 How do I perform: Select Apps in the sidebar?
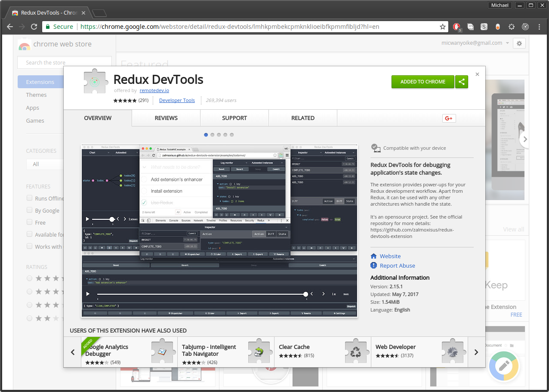coord(32,108)
